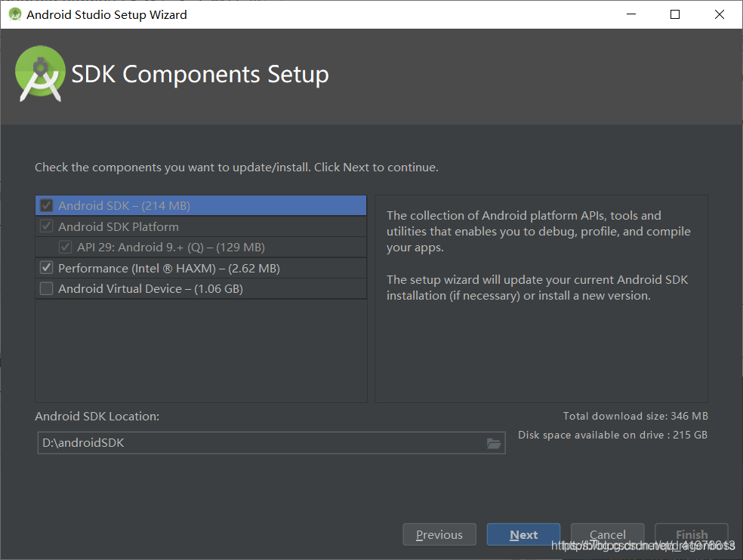The width and height of the screenshot is (743, 560).
Task: Click 'Disk space available on drive : 215 GB'
Action: pyautogui.click(x=612, y=435)
